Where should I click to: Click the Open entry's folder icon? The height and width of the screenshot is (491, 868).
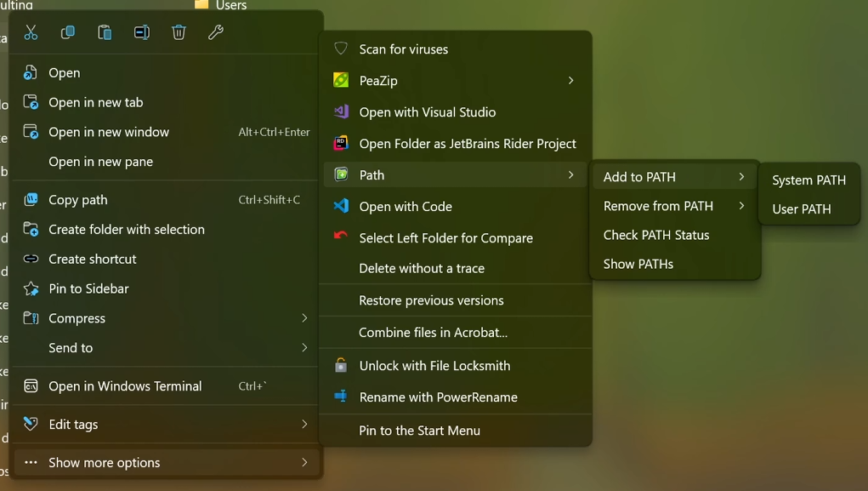click(31, 72)
